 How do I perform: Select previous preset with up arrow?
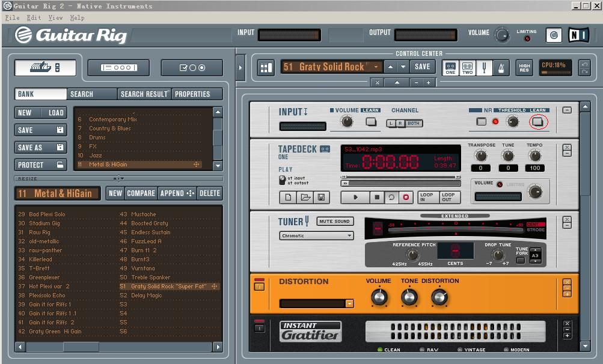click(x=390, y=67)
